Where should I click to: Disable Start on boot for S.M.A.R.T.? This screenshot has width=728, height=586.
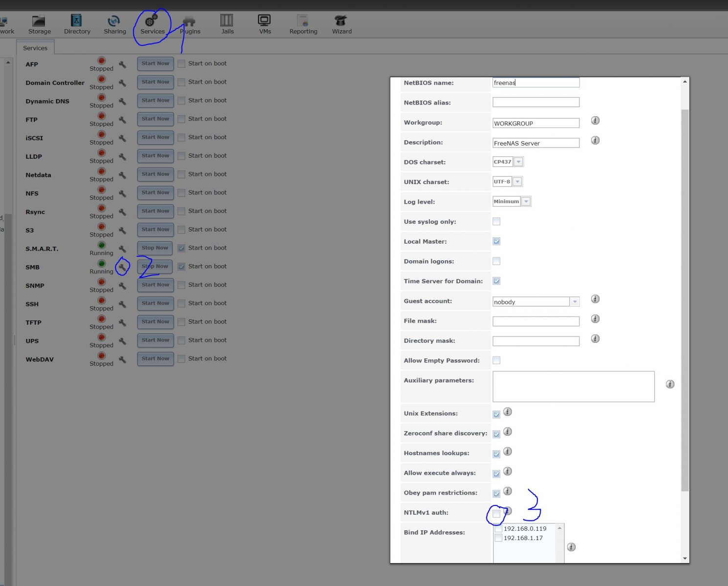click(181, 248)
